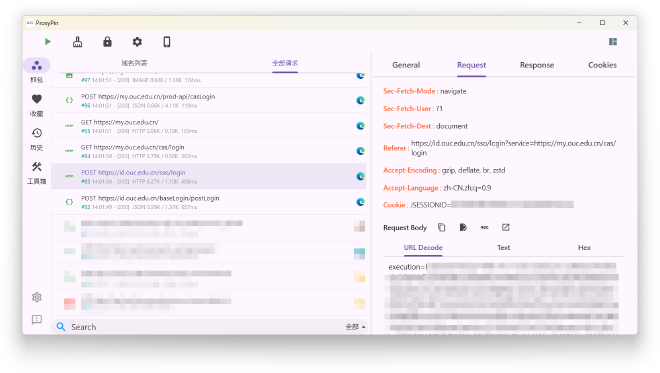Open HTTPS proxy lock settings
This screenshot has height=373, width=660.
pos(107,42)
